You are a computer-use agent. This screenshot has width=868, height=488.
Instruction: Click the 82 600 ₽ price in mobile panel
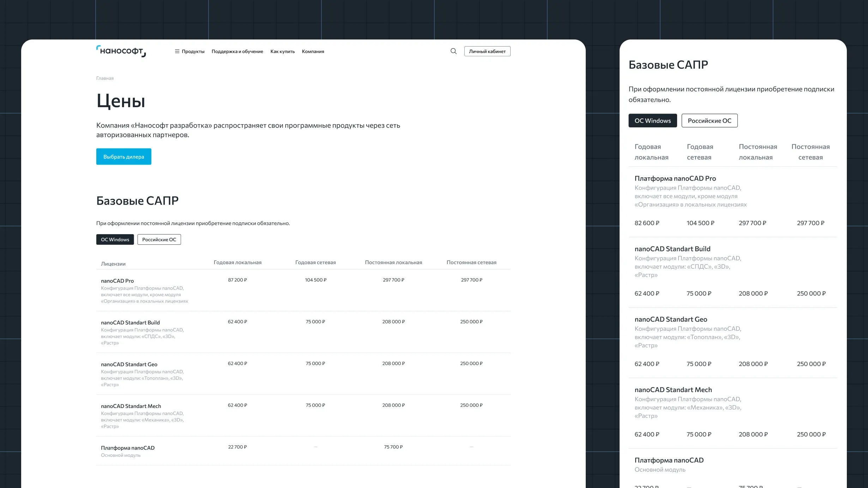pyautogui.click(x=647, y=223)
